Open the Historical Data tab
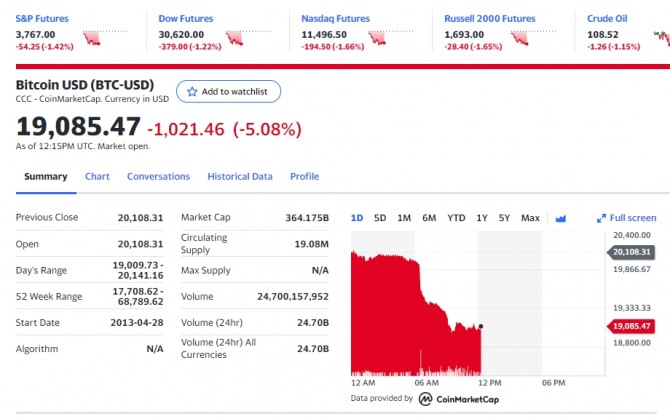This screenshot has height=419, width=670. [240, 177]
